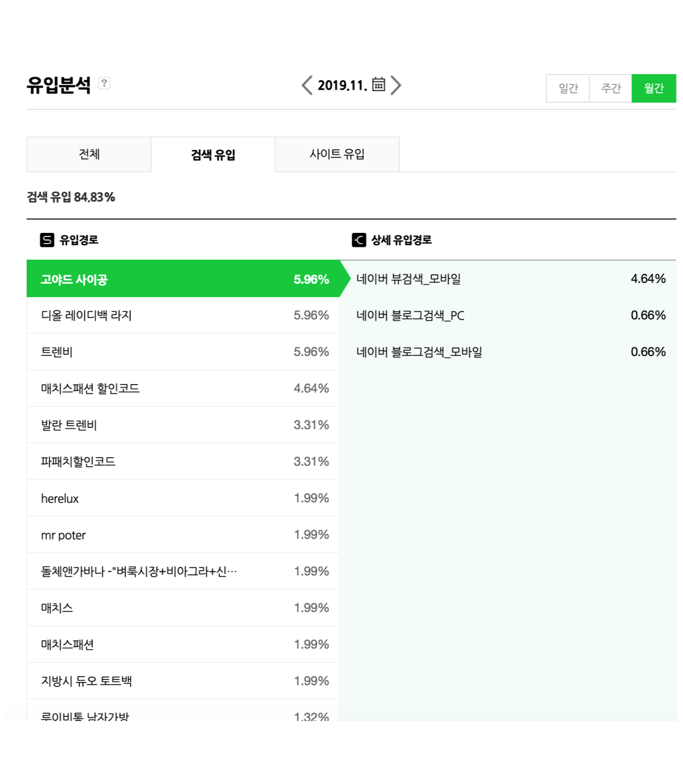Choose 매치스패션 할인코드 keyword row
The height and width of the screenshot is (784, 683).
(x=183, y=388)
